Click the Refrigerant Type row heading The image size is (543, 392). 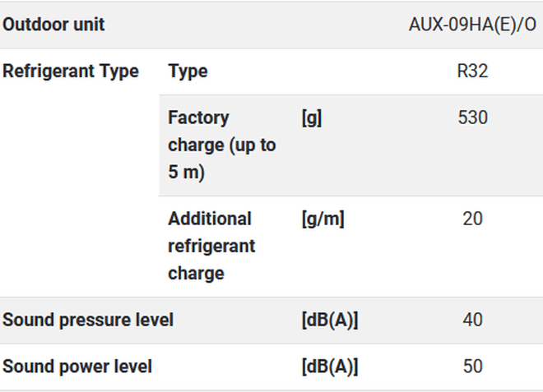(x=71, y=71)
